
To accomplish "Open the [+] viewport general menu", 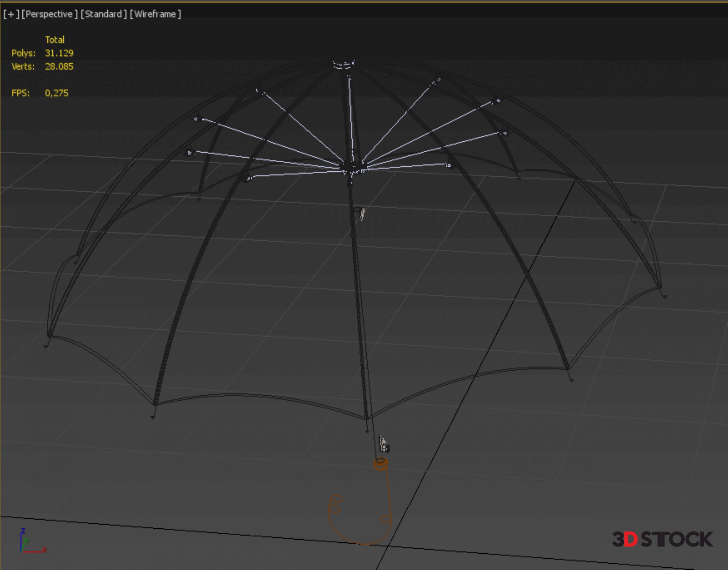I will tap(11, 14).
